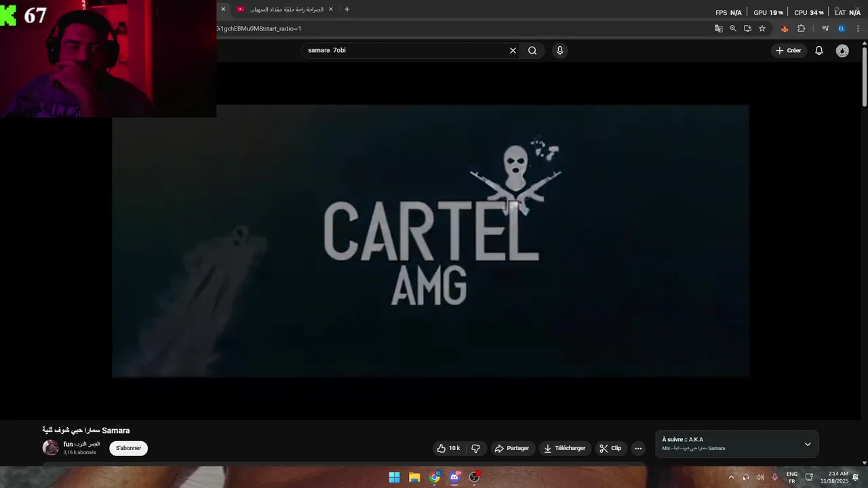Screen dimensions: 868x488
Task: Click the address bar URL
Action: pyautogui.click(x=259, y=28)
